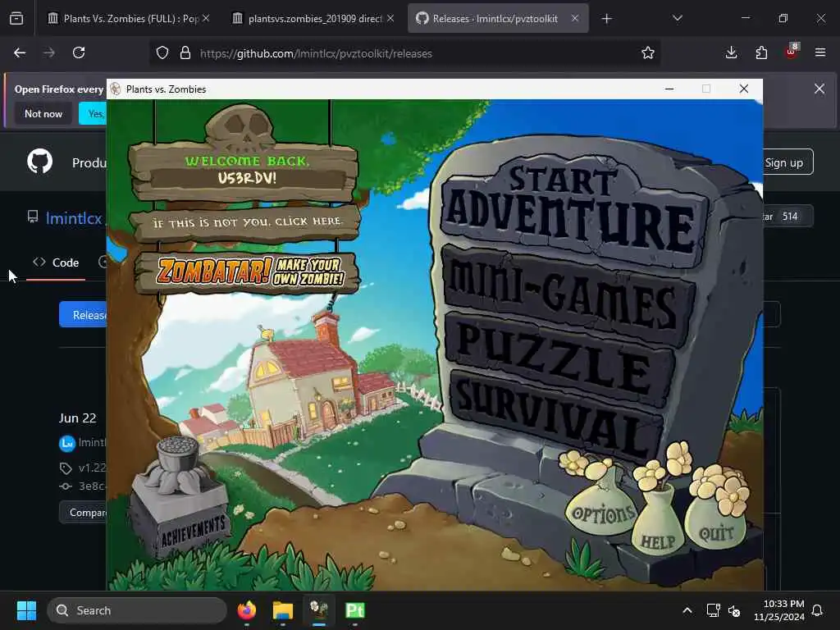Close the Plants Vs. Zombies (FULL) tab
Screen dimensions: 840x630
point(206,18)
